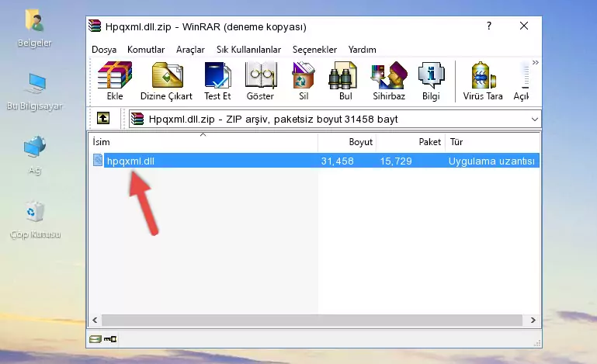Click the drive icon in status bar
This screenshot has width=597, height=364.
[x=95, y=338]
